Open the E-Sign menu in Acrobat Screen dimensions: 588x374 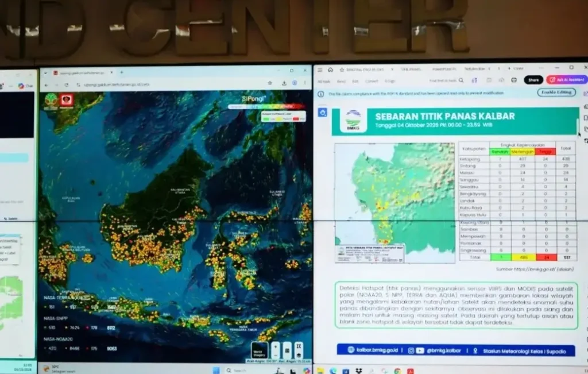pos(390,81)
